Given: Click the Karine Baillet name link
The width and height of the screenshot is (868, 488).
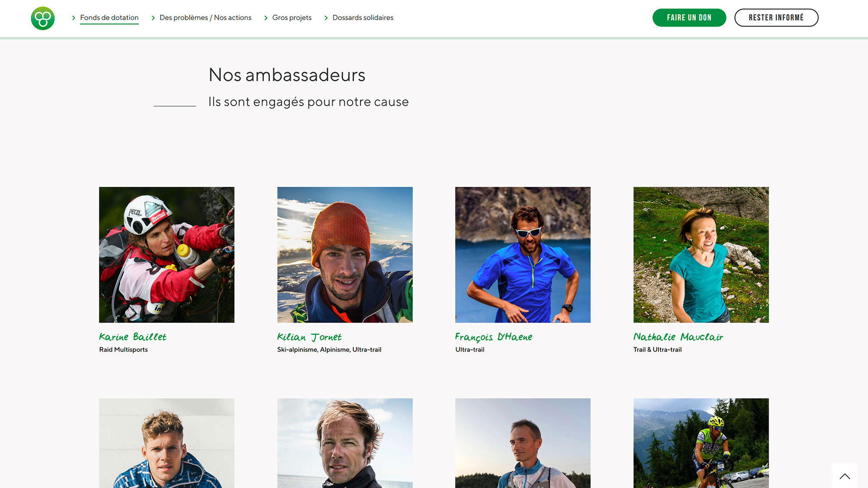Looking at the screenshot, I should pos(133,337).
